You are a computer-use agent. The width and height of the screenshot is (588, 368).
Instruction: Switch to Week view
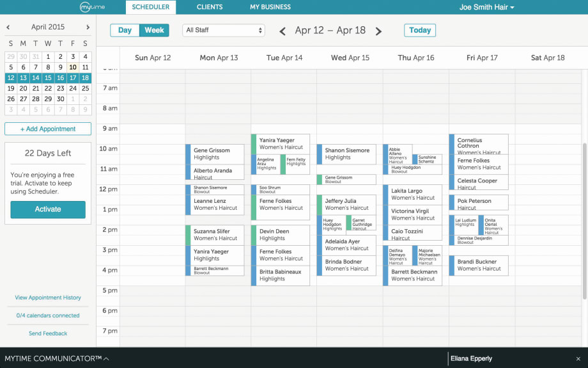[x=154, y=31]
